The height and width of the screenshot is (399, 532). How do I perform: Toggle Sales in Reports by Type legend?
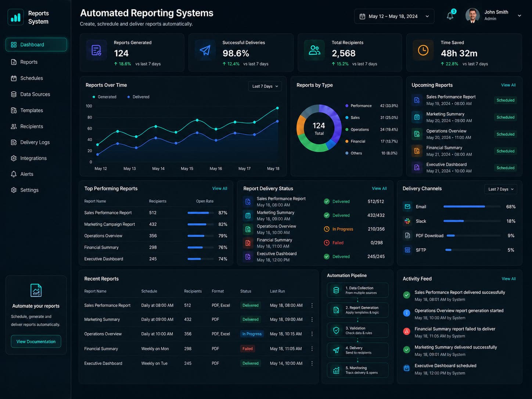(353, 118)
